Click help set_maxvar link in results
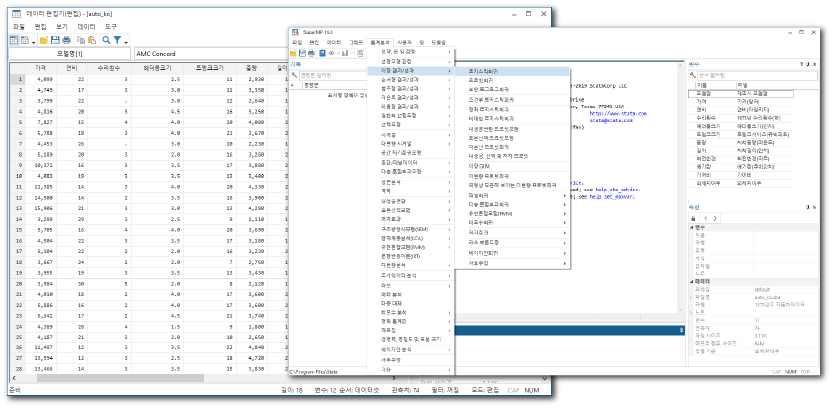The height and width of the screenshot is (408, 832). click(x=612, y=196)
